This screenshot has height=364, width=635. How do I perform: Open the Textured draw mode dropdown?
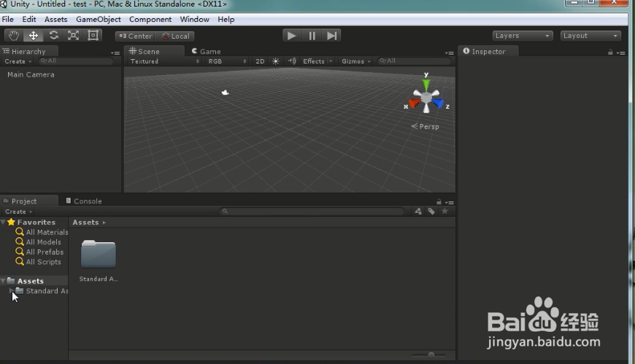pos(164,61)
